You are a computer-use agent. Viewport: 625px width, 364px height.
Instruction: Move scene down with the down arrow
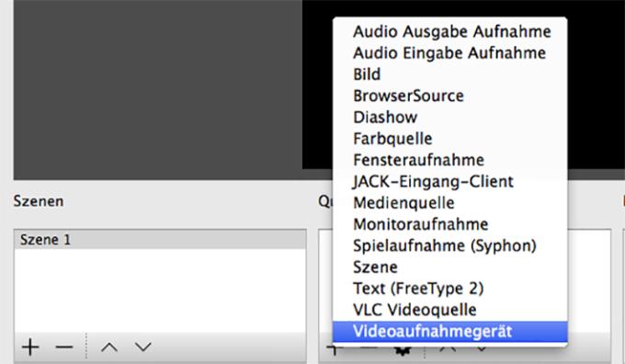click(142, 347)
